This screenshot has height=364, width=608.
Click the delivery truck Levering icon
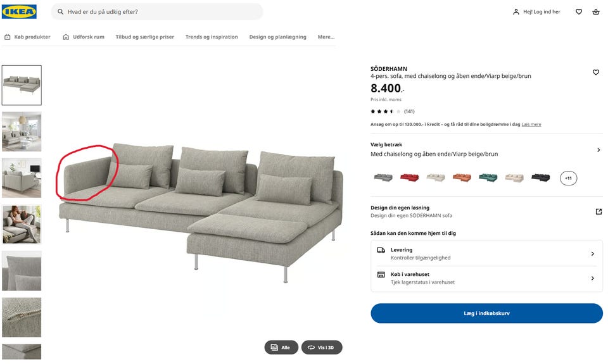pyautogui.click(x=381, y=251)
